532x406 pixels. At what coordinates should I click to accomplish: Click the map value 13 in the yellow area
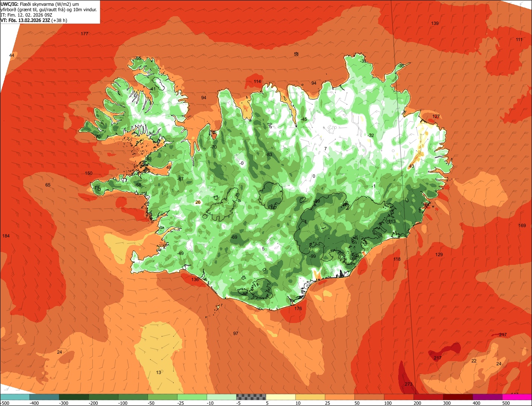coord(158,372)
